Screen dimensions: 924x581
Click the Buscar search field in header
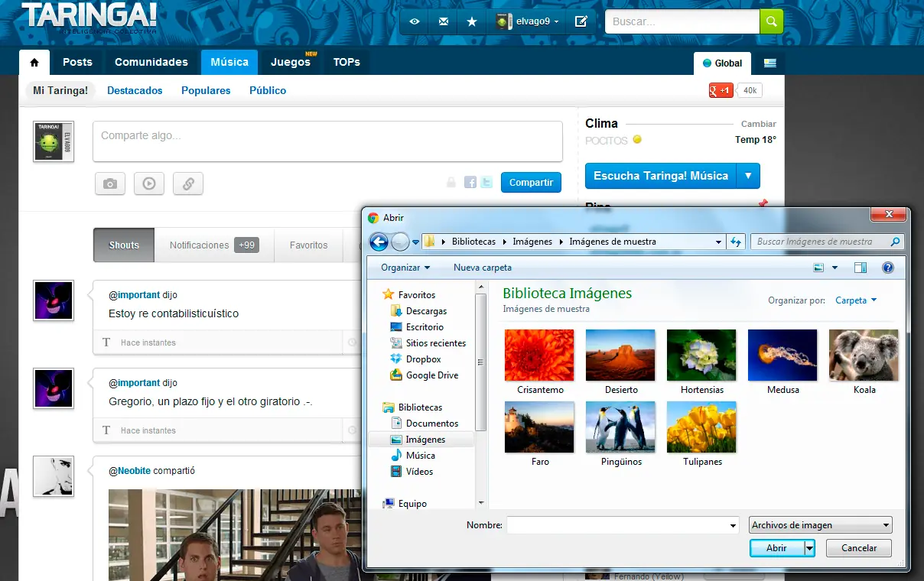pos(682,21)
